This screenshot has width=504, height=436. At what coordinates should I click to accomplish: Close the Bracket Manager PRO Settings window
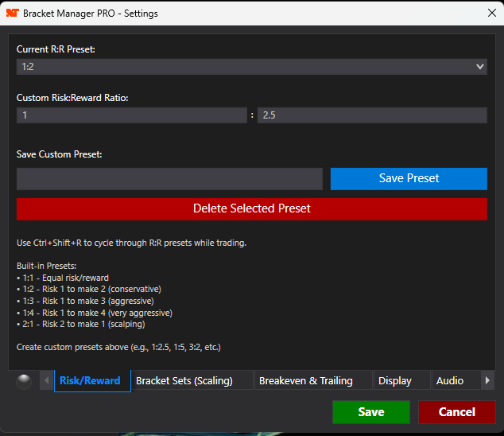tap(491, 14)
